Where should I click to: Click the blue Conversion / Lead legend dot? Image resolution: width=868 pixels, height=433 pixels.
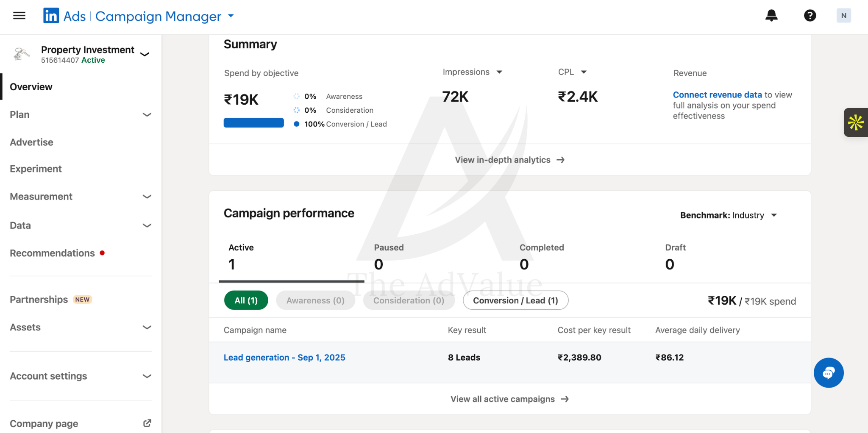[297, 124]
